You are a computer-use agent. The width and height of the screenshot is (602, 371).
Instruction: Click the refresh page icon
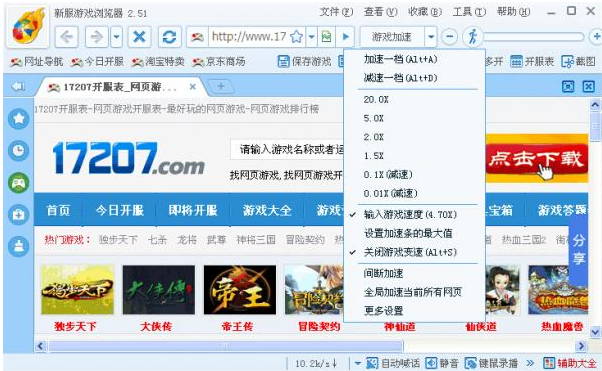pyautogui.click(x=169, y=37)
